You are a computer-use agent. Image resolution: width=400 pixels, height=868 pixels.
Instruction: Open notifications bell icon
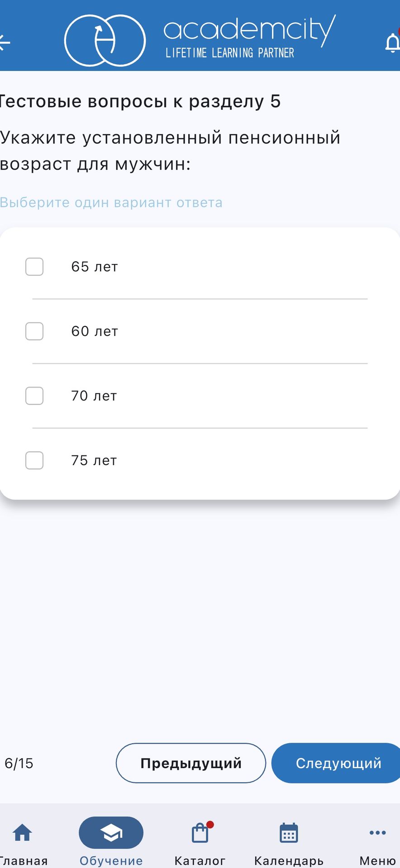(x=392, y=43)
